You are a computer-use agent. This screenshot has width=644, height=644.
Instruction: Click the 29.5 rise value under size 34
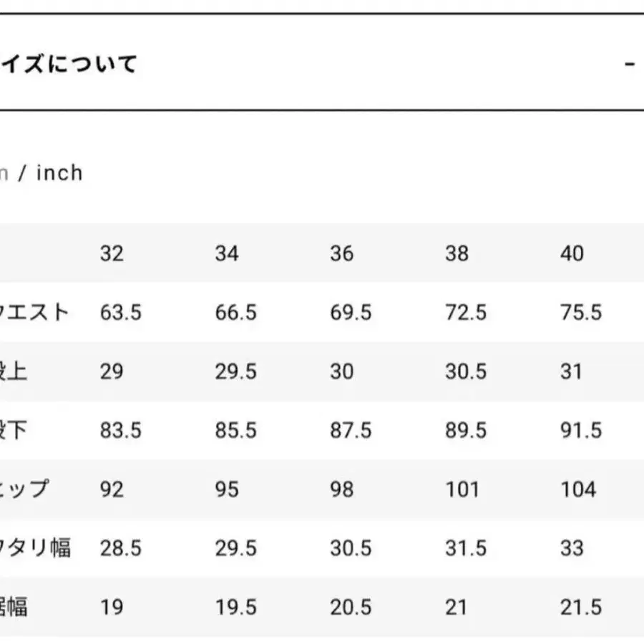point(238,371)
